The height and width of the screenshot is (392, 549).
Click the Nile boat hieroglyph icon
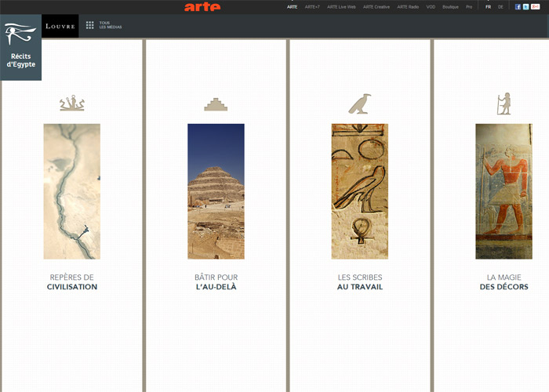click(x=72, y=103)
